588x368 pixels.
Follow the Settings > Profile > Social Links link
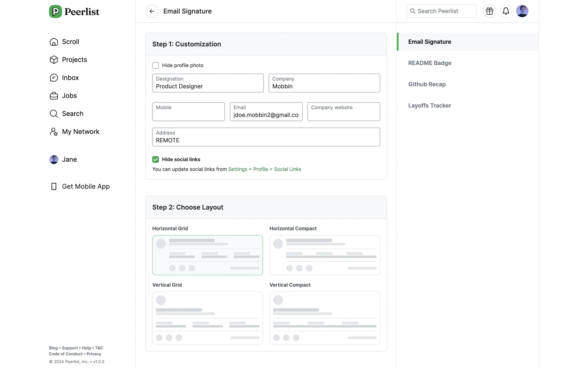pos(264,169)
